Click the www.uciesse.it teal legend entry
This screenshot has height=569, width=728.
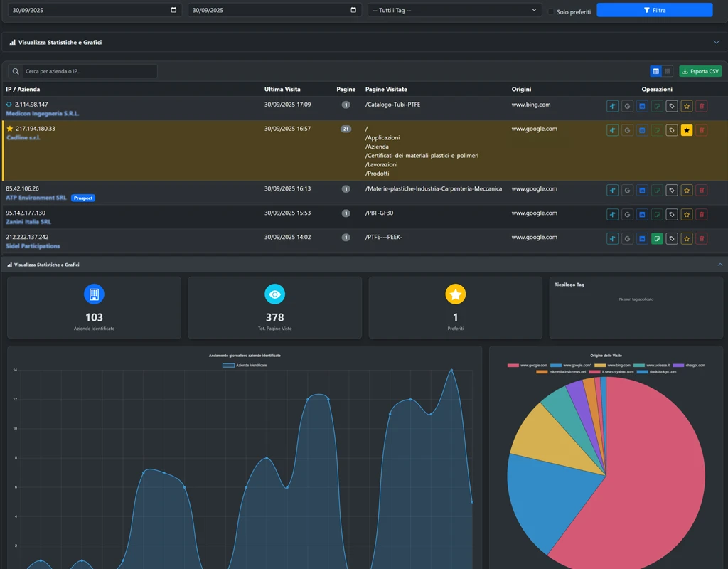tap(652, 366)
